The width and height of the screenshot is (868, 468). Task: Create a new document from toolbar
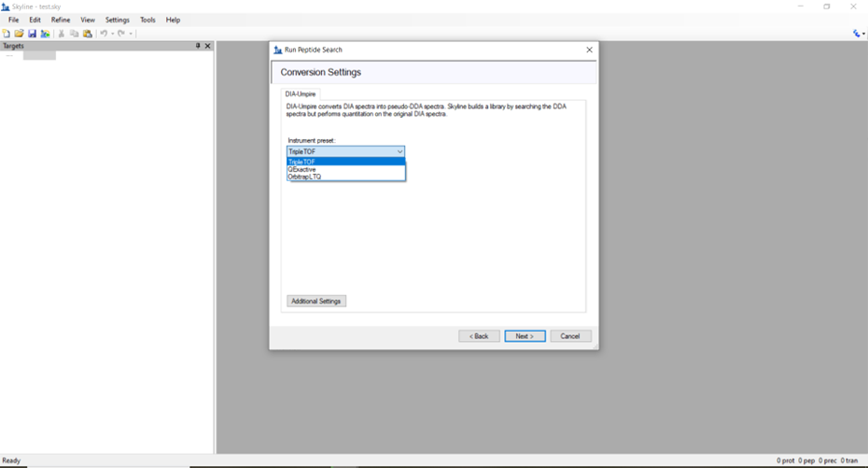click(7, 34)
